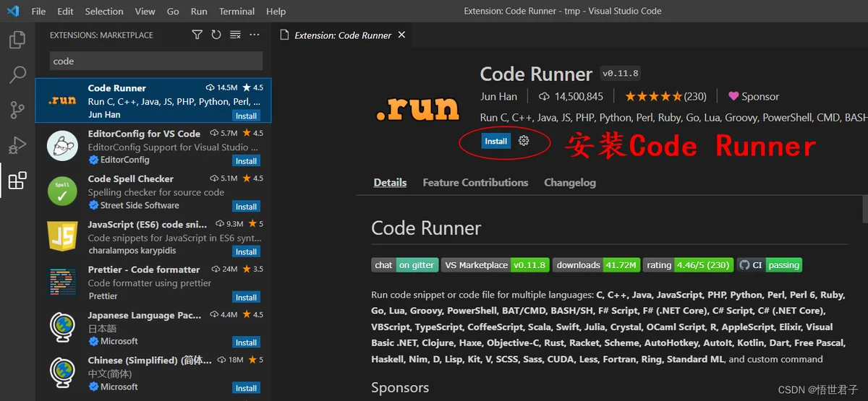Click the JavaScript ES6 snippets JS icon
This screenshot has height=401, width=868.
(62, 236)
